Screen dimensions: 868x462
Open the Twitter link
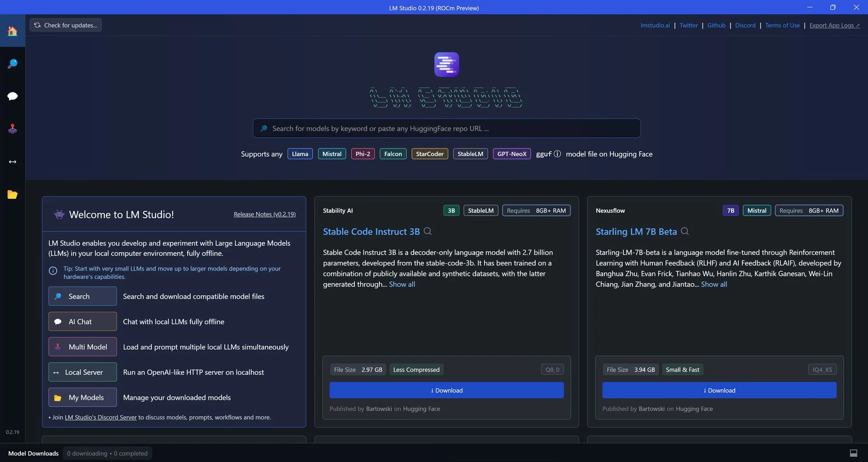pos(689,25)
